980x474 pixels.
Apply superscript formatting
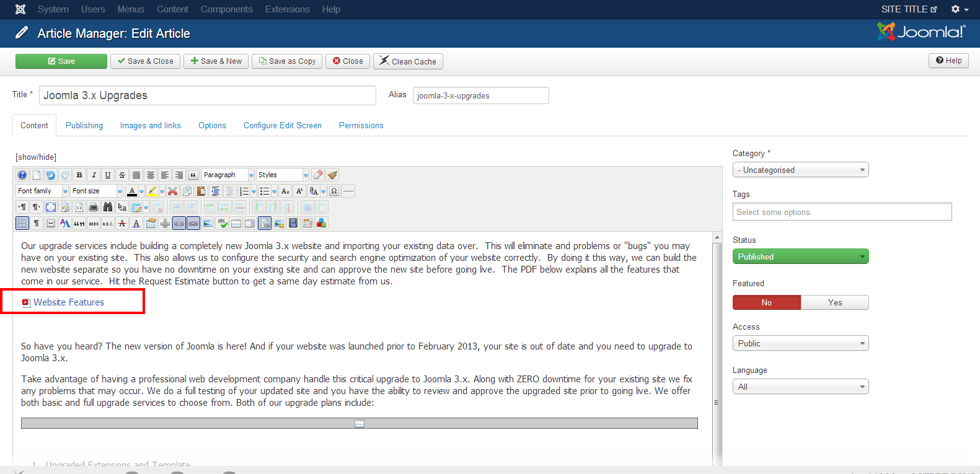point(299,191)
